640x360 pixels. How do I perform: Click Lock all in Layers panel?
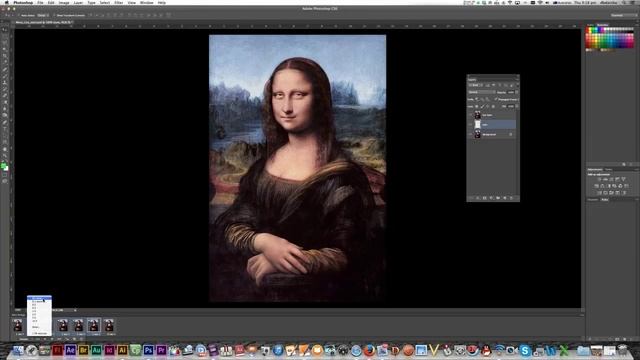493,106
